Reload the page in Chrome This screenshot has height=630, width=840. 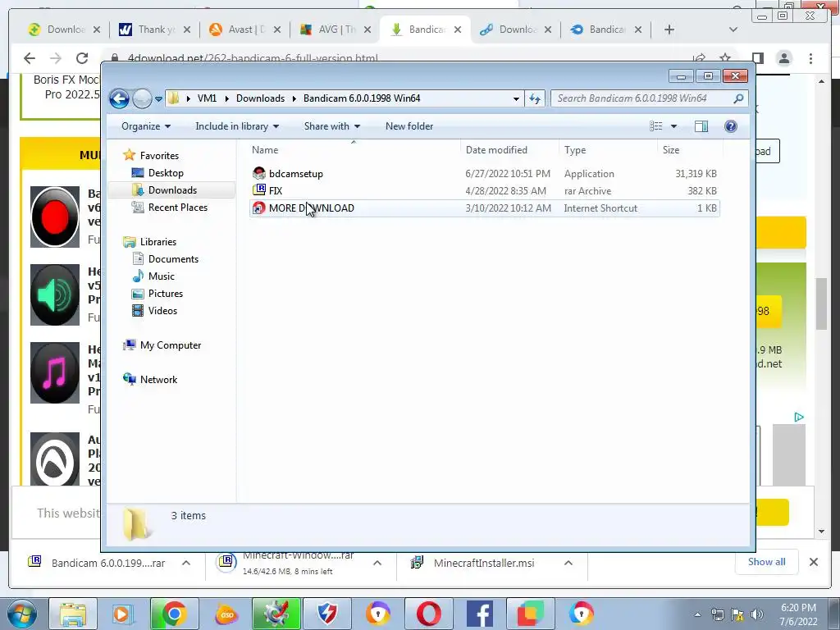tap(82, 58)
